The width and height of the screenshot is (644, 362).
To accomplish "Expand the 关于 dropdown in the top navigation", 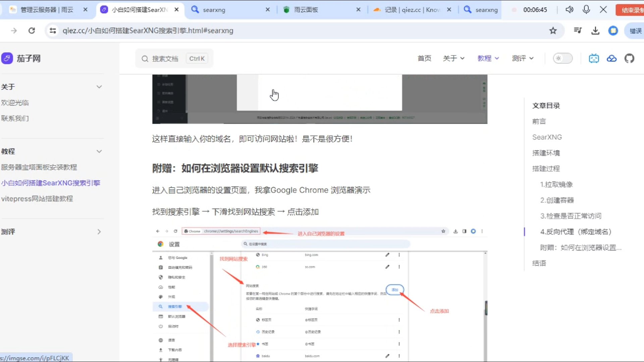I will click(x=453, y=58).
